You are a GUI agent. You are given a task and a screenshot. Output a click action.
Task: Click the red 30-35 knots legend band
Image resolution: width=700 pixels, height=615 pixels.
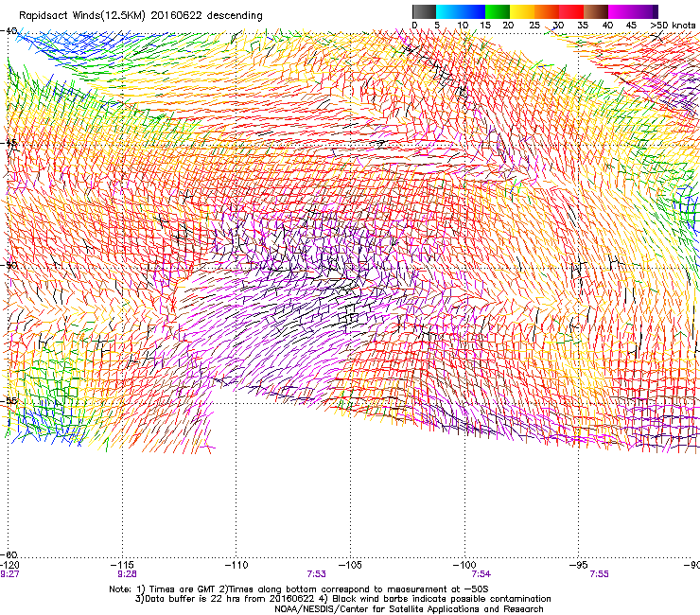point(571,11)
